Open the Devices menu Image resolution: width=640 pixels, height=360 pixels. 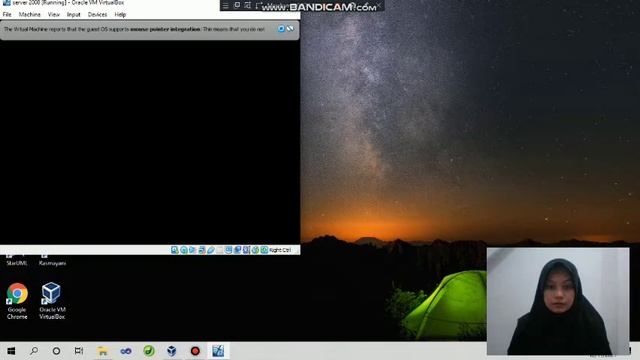point(97,14)
